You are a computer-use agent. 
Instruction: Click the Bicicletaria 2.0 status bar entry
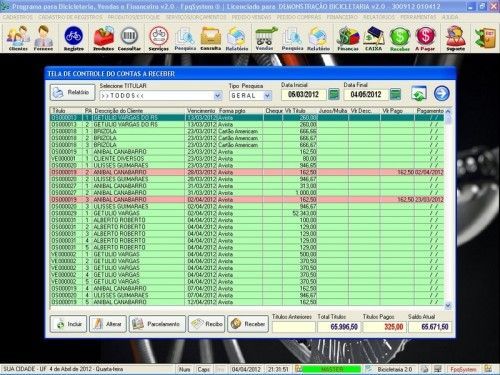coord(395,369)
